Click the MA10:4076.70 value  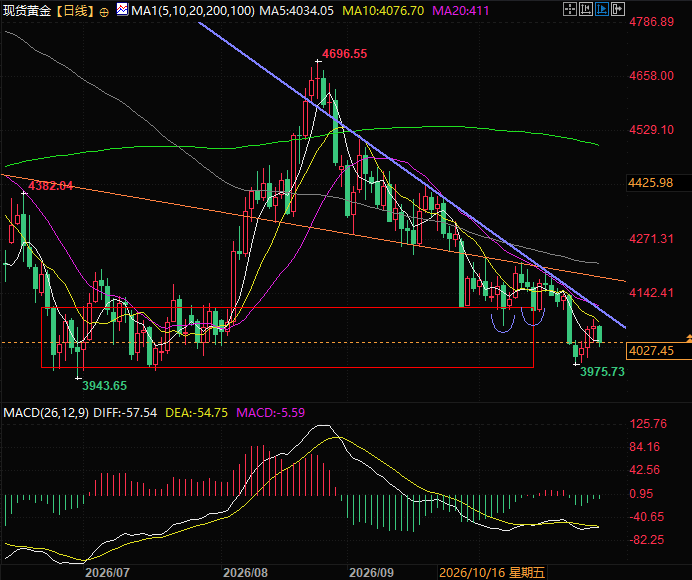(383, 11)
